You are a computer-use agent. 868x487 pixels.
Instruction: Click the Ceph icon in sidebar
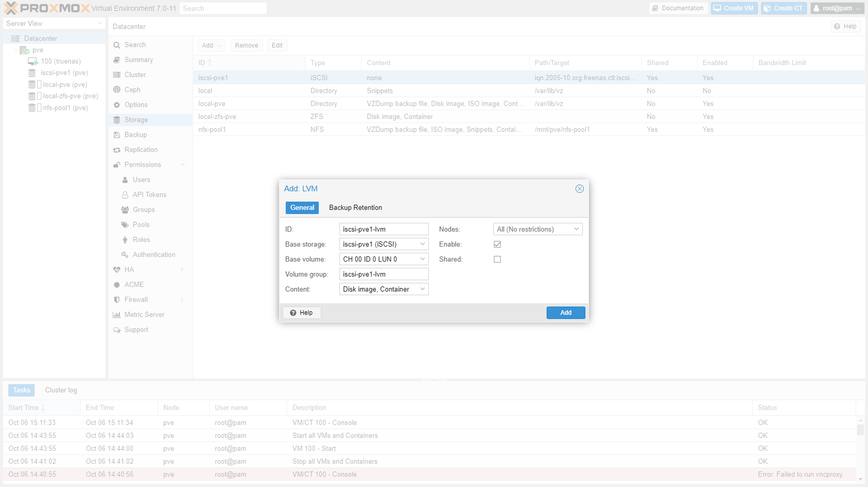pyautogui.click(x=117, y=90)
